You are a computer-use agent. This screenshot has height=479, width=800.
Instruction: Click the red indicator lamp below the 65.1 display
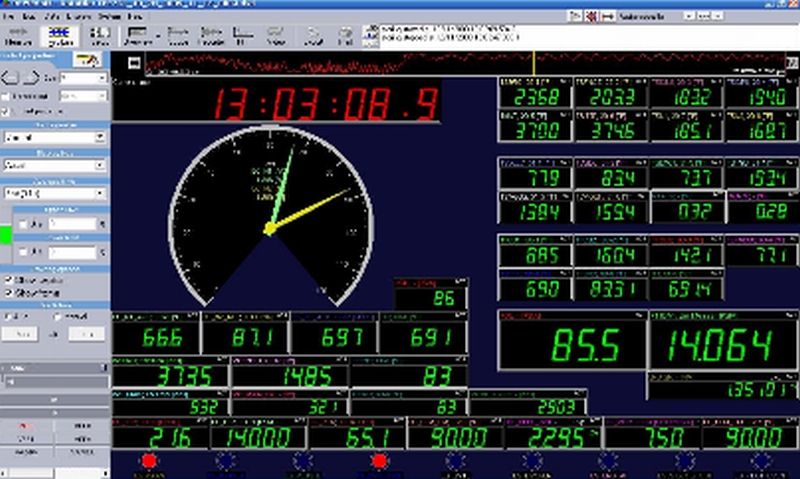point(379,462)
